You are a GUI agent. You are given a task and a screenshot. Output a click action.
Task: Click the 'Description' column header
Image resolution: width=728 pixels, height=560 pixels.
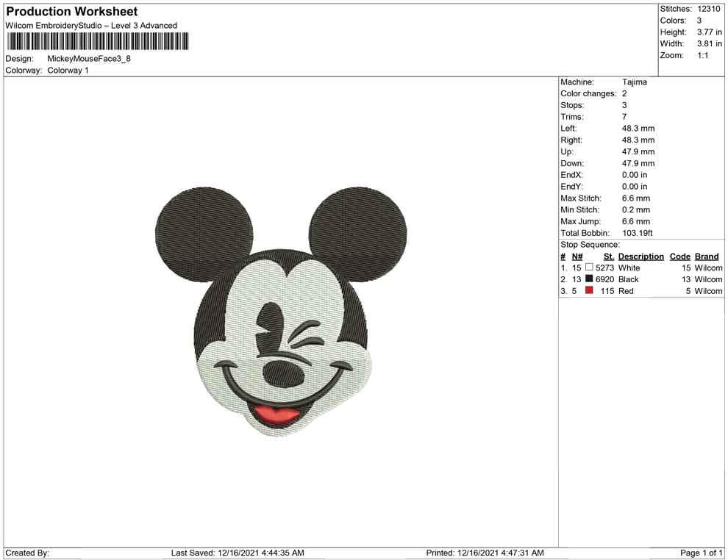pos(640,256)
